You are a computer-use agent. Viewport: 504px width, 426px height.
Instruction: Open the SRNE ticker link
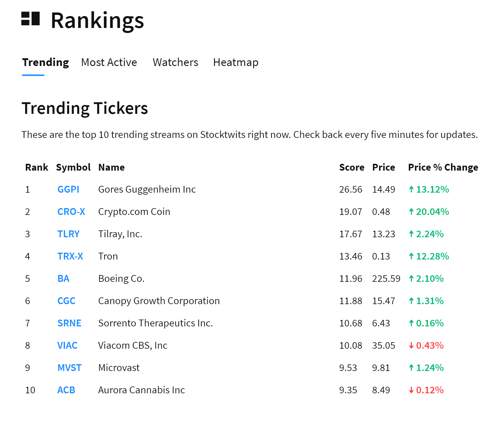click(x=69, y=323)
